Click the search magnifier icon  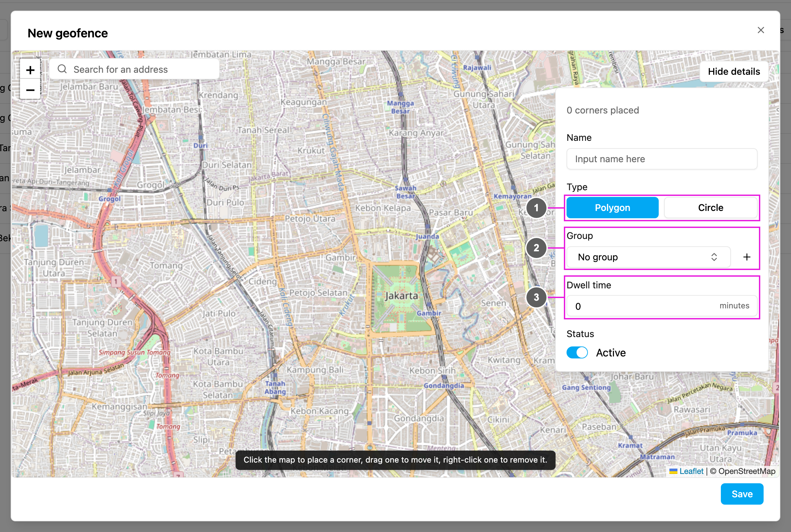[x=62, y=69]
